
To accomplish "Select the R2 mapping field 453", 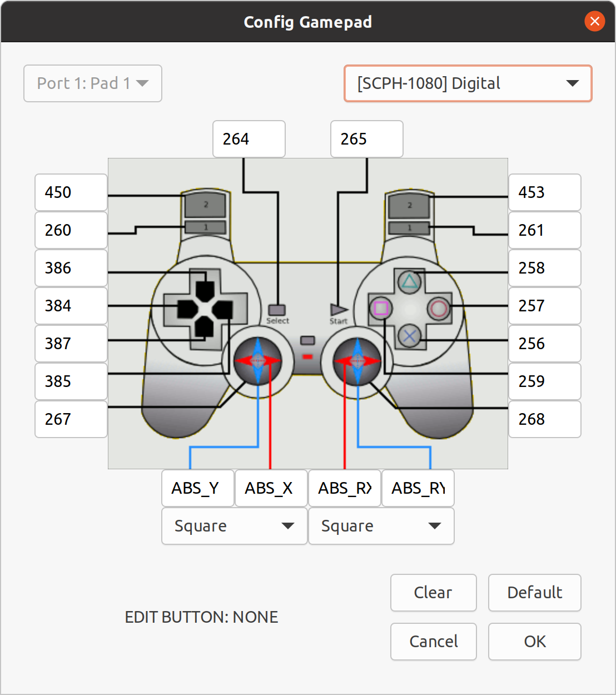I will tap(545, 192).
